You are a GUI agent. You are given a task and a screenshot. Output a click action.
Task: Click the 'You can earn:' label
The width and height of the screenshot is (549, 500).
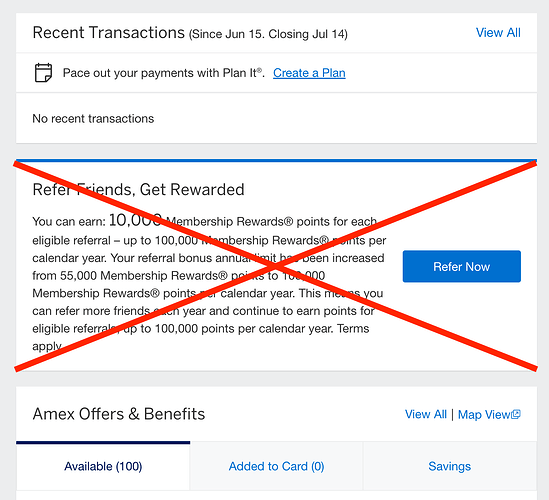[69, 222]
